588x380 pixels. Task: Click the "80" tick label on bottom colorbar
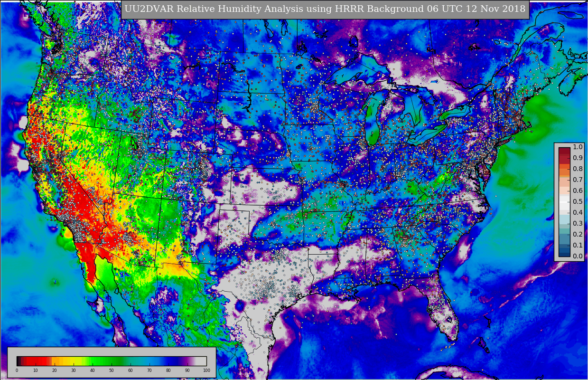pos(168,370)
